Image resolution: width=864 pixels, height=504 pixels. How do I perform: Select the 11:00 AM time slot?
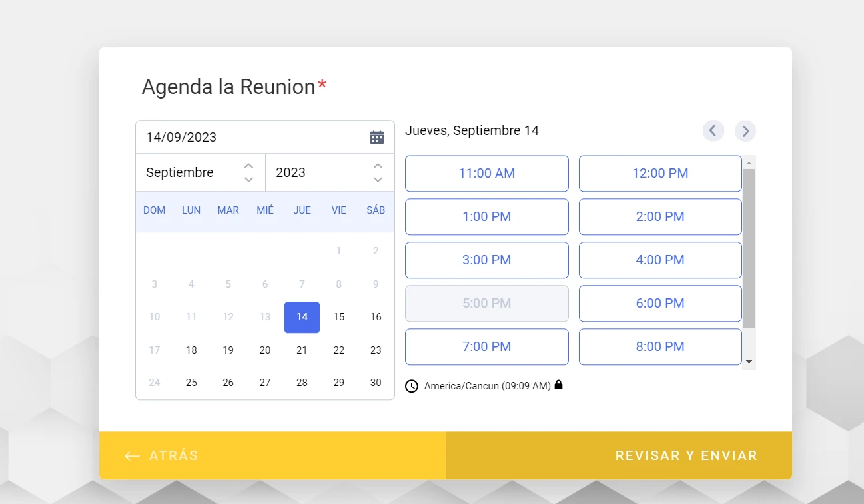pos(486,173)
